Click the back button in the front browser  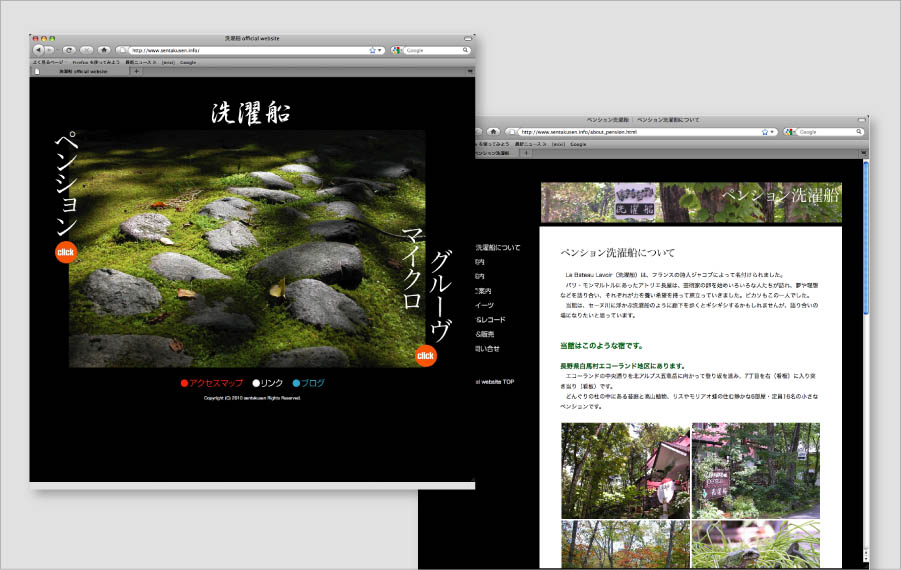pyautogui.click(x=37, y=49)
